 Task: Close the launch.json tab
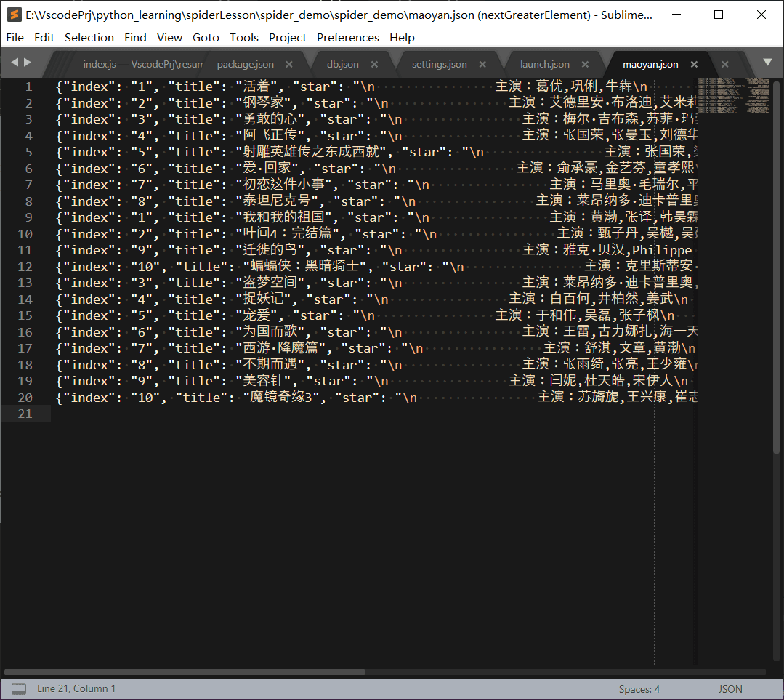585,64
